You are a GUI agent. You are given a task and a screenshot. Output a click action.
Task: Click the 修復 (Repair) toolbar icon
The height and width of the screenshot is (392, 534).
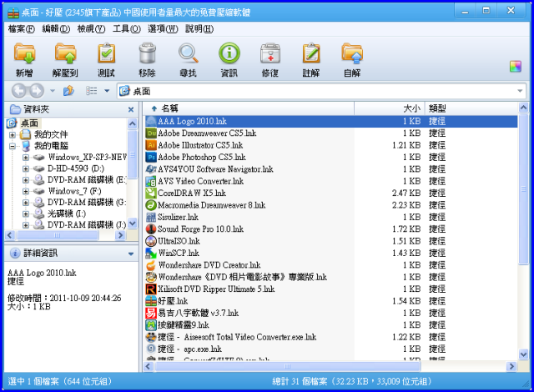coord(270,58)
